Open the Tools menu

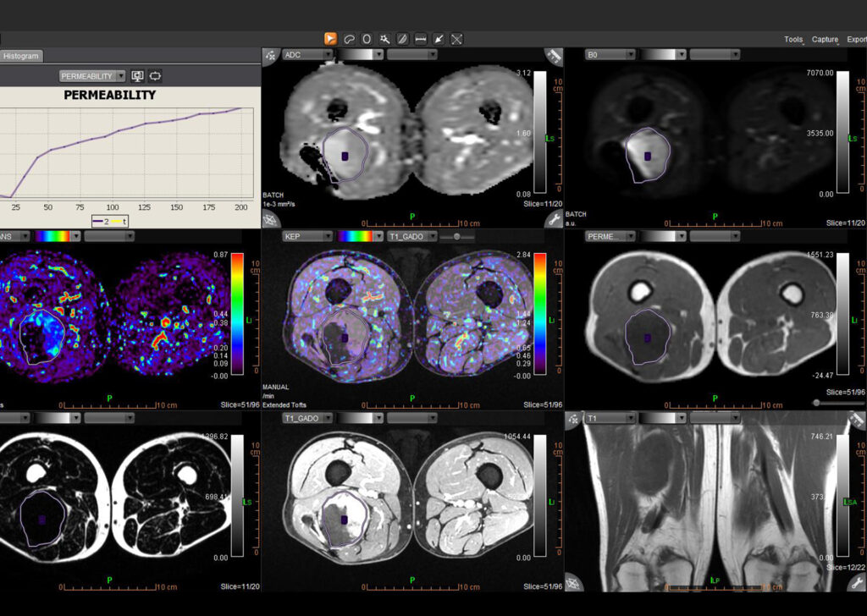tap(792, 39)
